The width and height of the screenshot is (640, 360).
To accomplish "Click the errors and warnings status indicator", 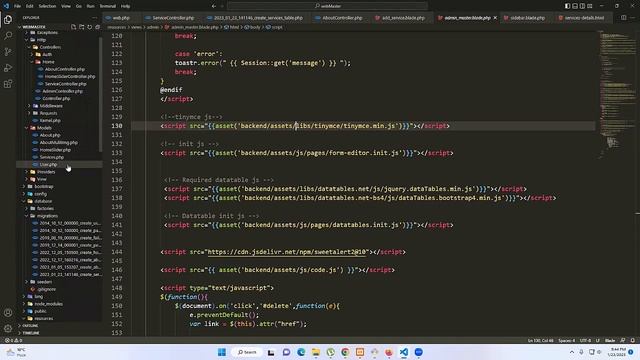I will coord(13,340).
